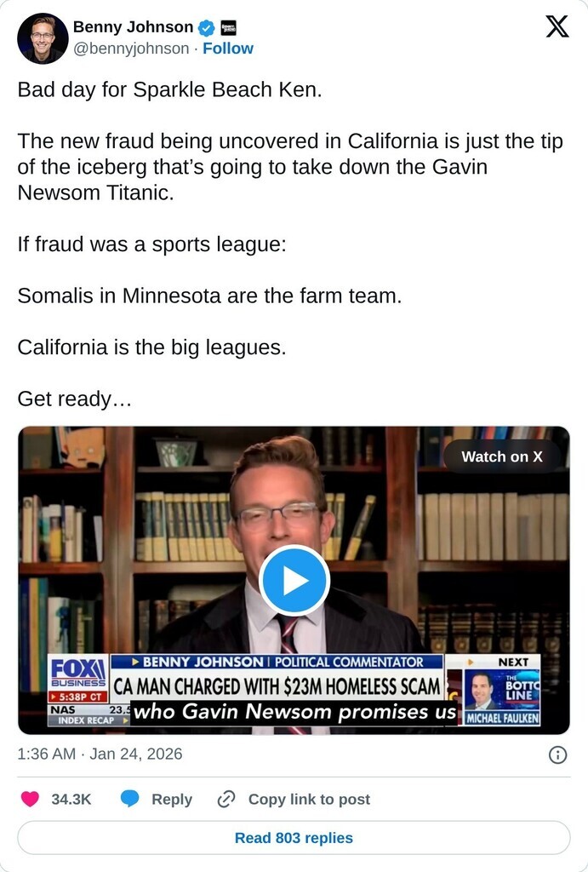Viewport: 588px width, 872px height.
Task: Click the Watch on X button
Action: (502, 456)
